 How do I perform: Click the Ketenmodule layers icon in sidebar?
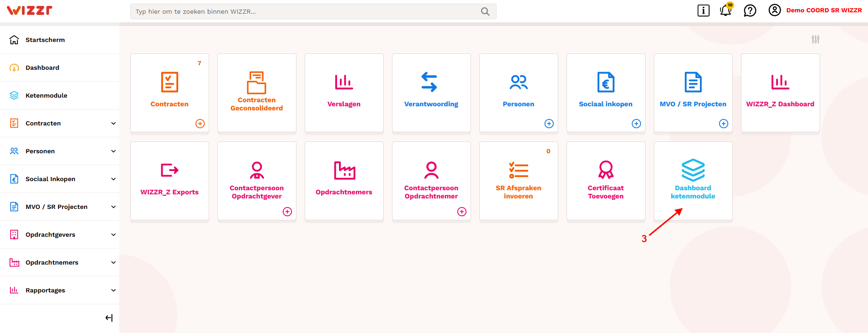coord(14,95)
